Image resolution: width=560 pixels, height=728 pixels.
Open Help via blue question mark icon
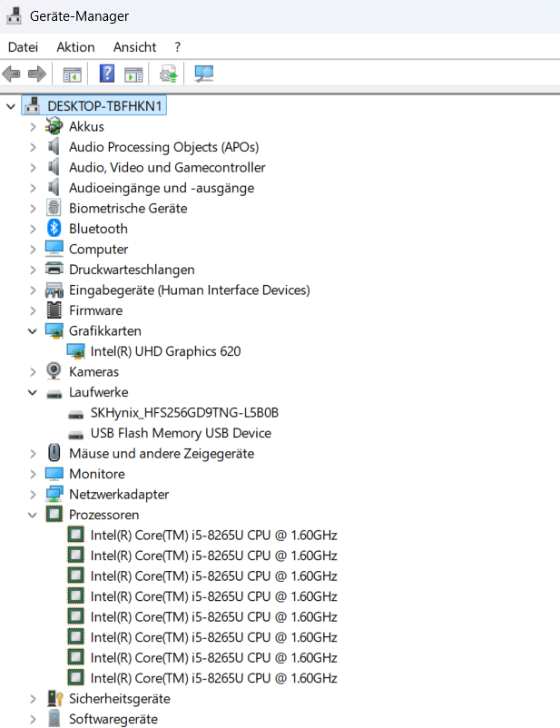107,74
